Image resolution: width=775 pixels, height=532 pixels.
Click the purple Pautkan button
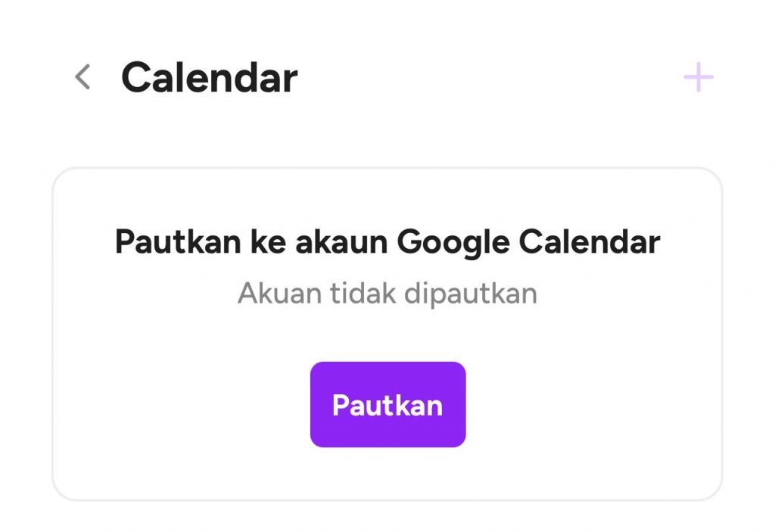click(x=388, y=404)
